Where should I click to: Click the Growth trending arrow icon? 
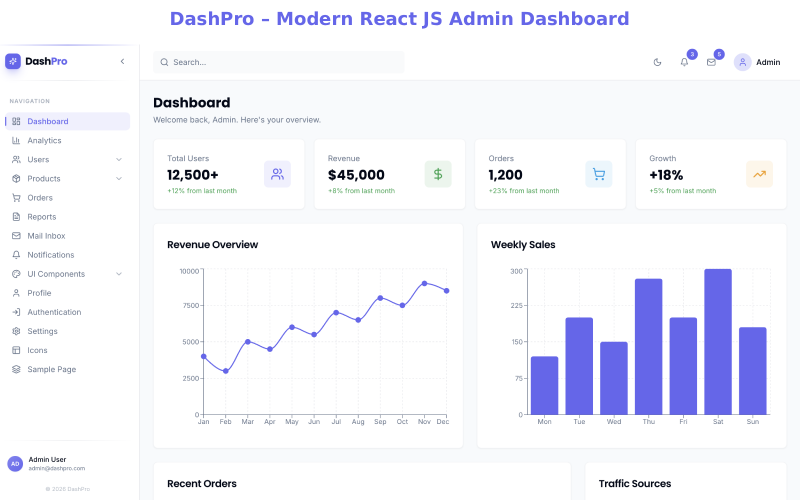click(x=760, y=174)
